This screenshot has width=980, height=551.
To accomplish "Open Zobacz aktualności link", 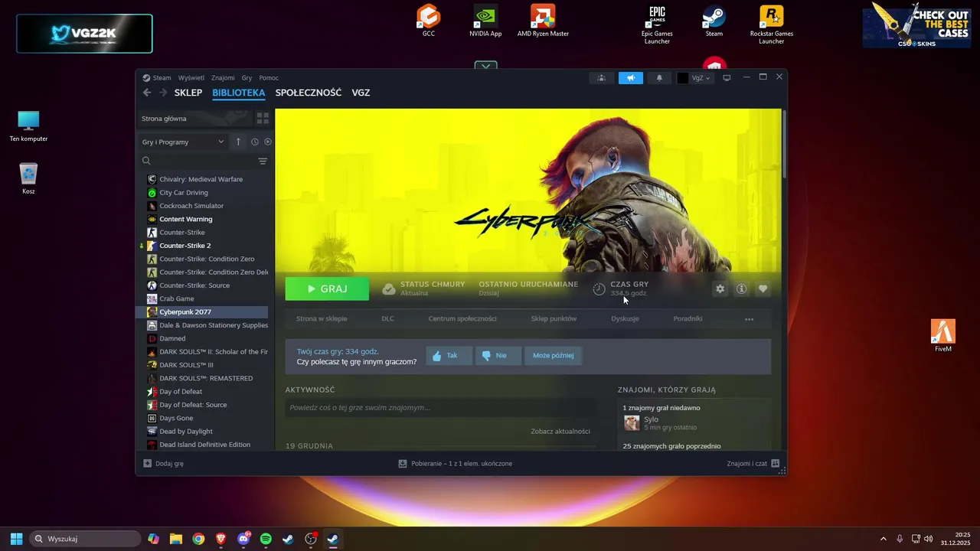I will click(x=560, y=432).
